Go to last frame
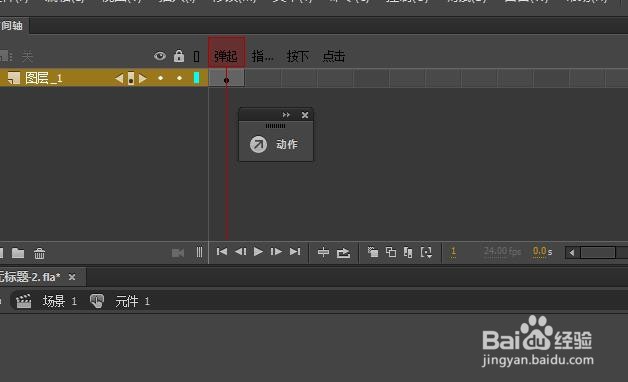The height and width of the screenshot is (382, 628). pyautogui.click(x=295, y=251)
